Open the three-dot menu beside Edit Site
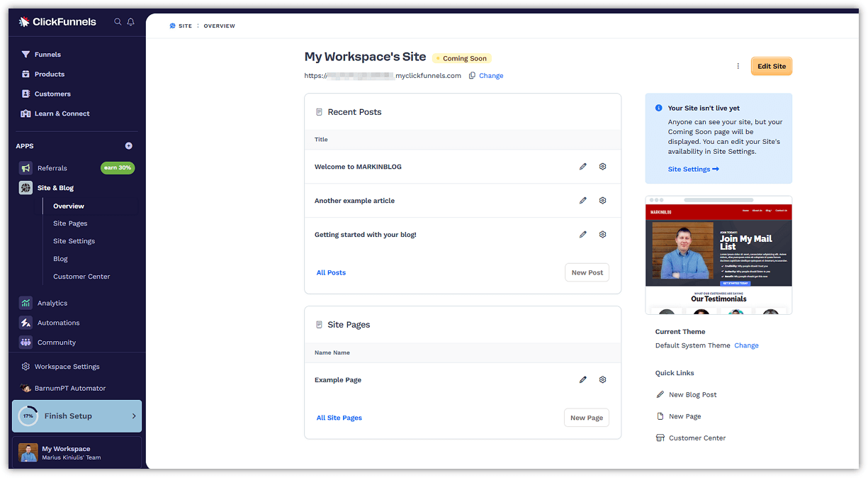The height and width of the screenshot is (478, 868). [738, 66]
